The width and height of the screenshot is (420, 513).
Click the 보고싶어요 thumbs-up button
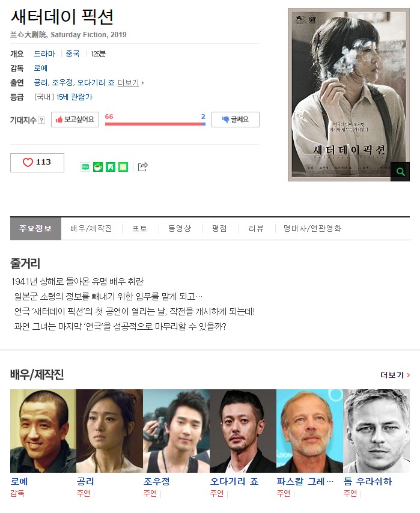(x=75, y=120)
